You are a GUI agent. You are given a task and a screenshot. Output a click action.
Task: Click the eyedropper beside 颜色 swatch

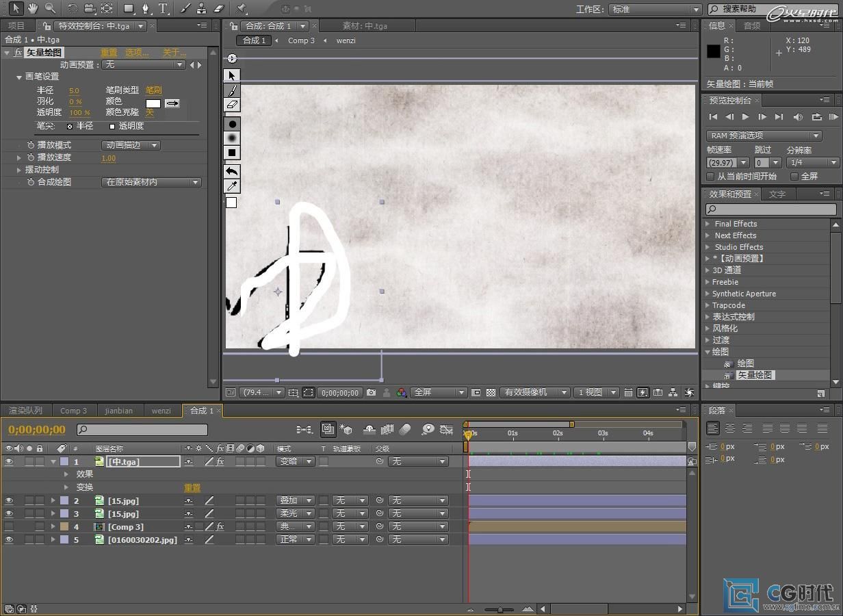[172, 103]
